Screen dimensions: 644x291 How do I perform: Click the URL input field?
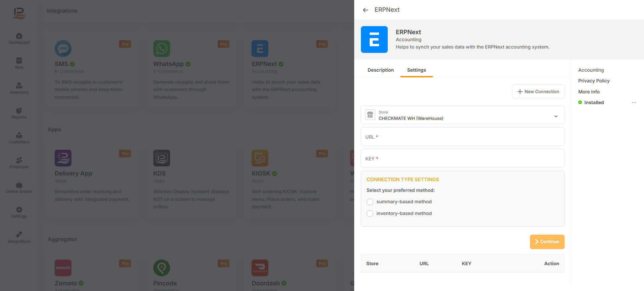point(463,137)
